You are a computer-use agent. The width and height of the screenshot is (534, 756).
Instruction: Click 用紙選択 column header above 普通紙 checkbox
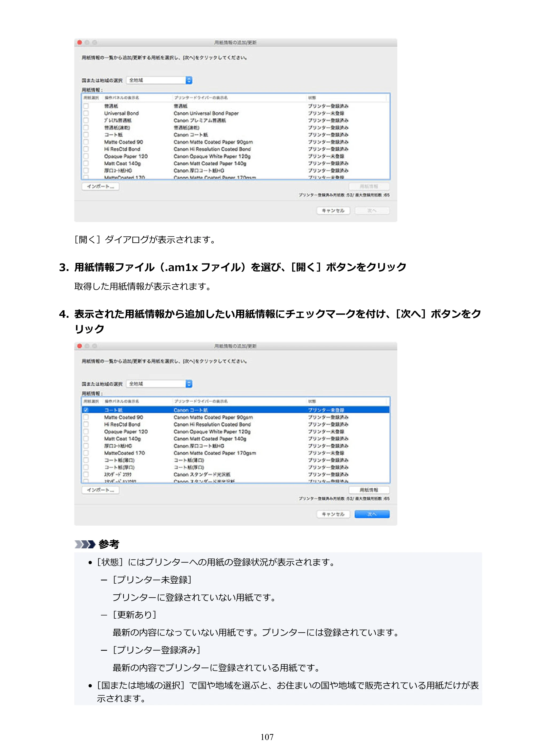(x=91, y=98)
